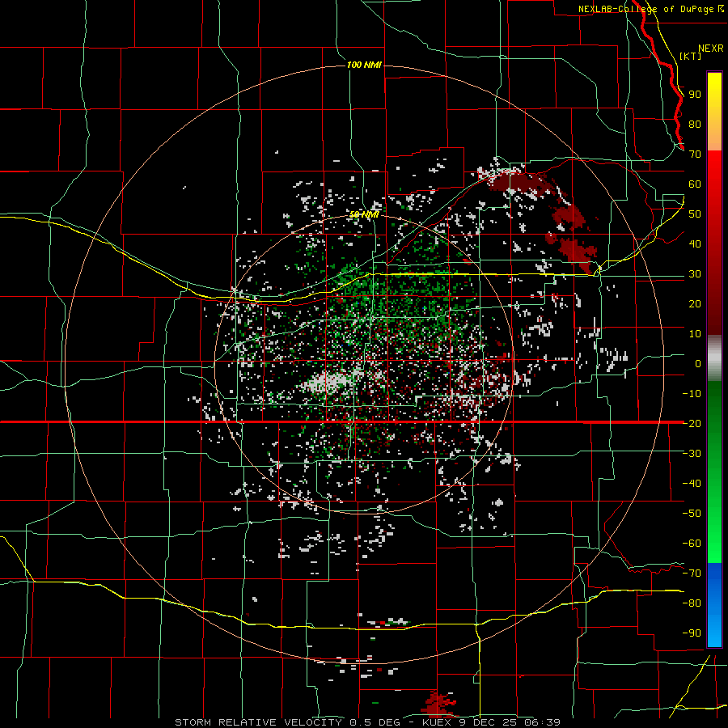The width and height of the screenshot is (728, 728).
Task: Click the -60 label on the color scale
Action: (x=692, y=544)
